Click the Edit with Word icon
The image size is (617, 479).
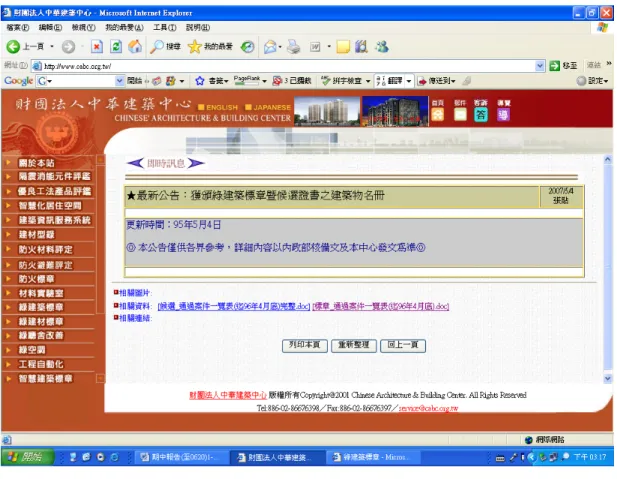click(x=315, y=47)
